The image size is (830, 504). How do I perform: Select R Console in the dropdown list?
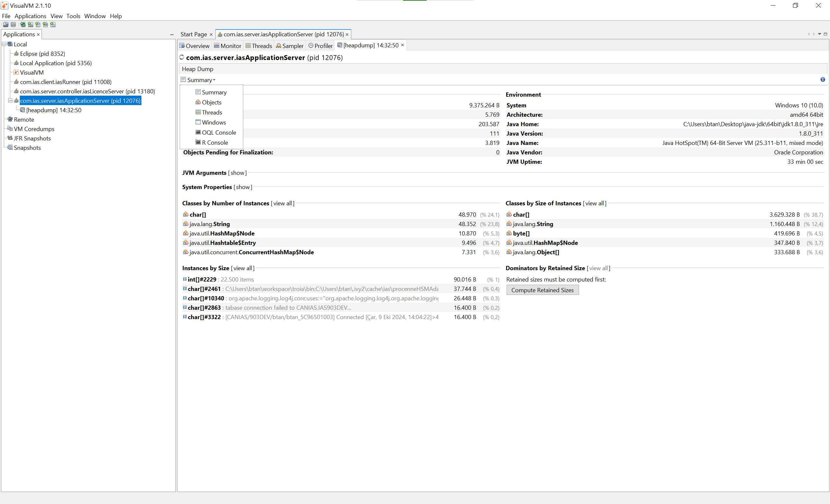[211, 142]
